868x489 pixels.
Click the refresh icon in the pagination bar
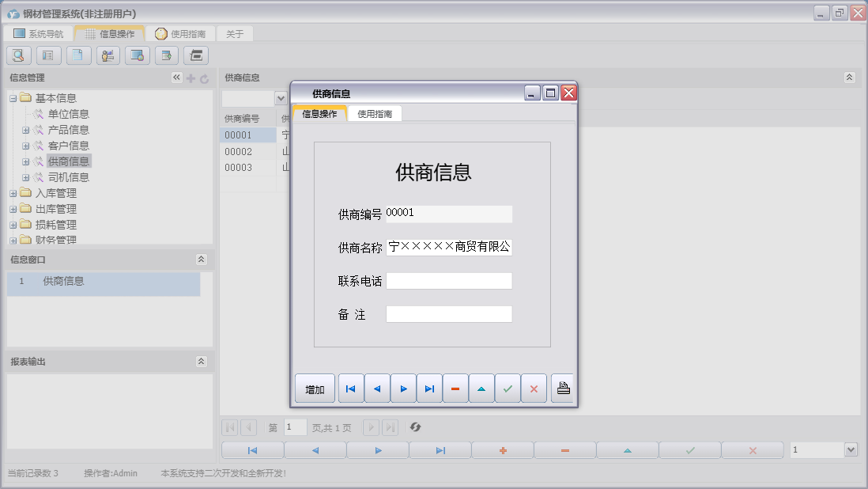415,426
